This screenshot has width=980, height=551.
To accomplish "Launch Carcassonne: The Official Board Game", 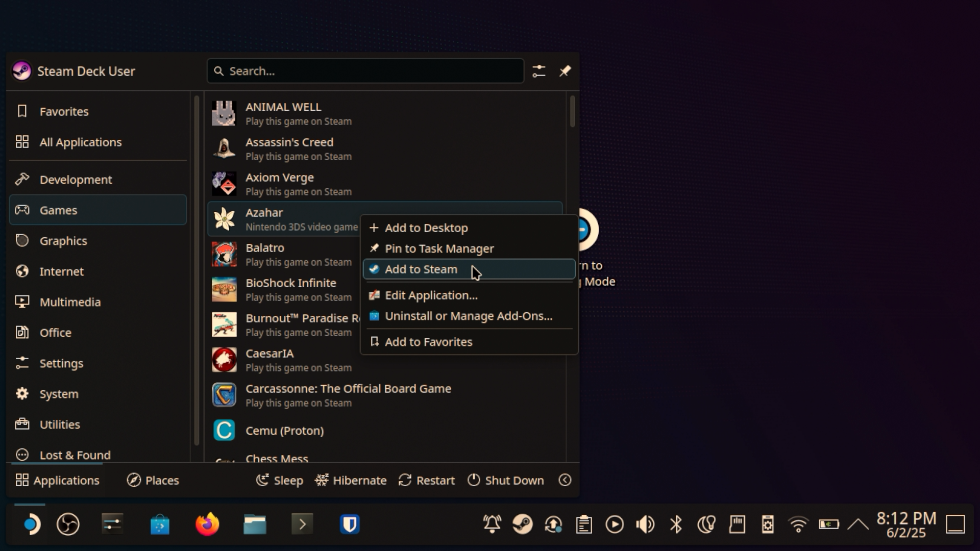I will (385, 395).
